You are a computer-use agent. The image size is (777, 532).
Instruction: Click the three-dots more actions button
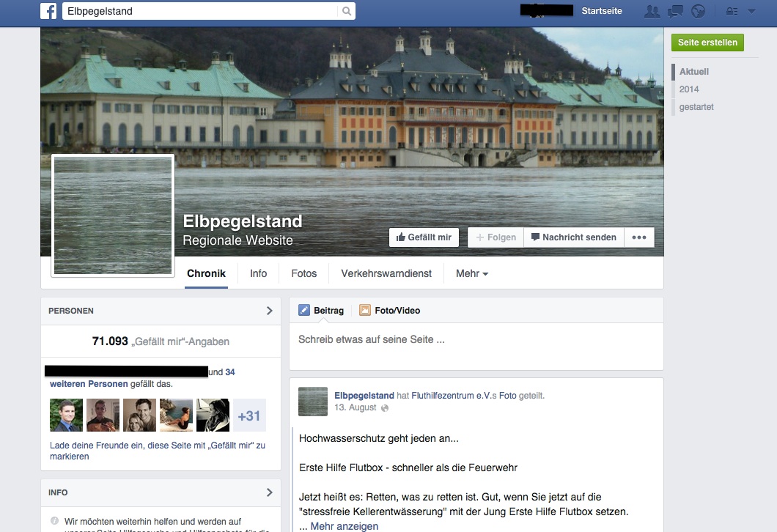(638, 237)
